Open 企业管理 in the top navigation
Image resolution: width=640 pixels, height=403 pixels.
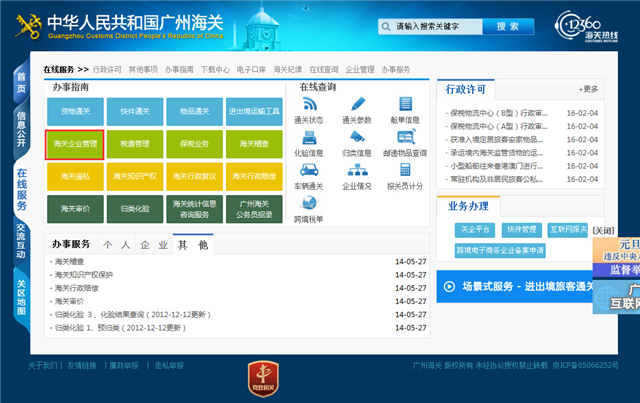click(x=360, y=69)
